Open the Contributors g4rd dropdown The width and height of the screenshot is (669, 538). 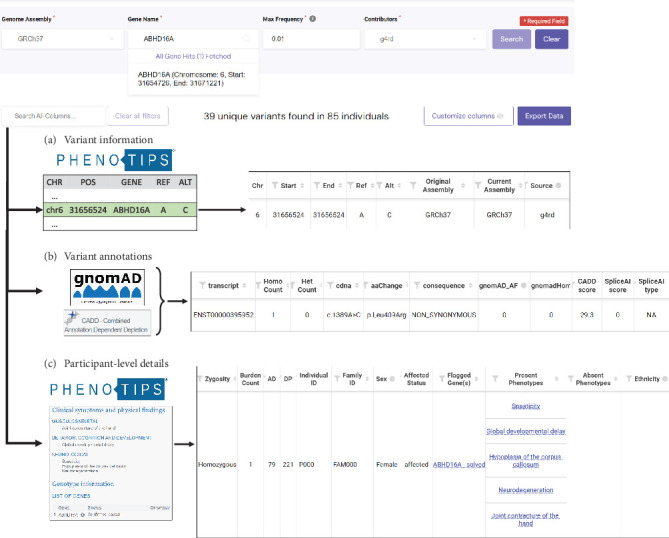click(x=425, y=39)
